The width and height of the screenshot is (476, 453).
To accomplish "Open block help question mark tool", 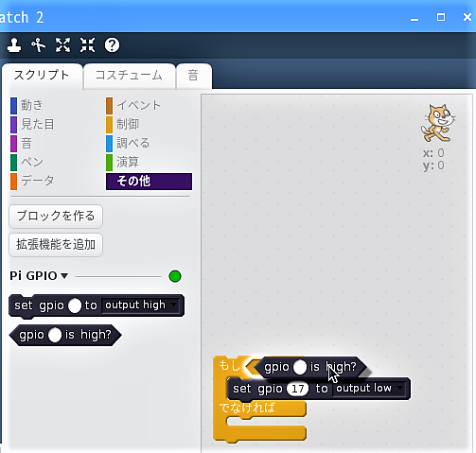I will (x=112, y=44).
